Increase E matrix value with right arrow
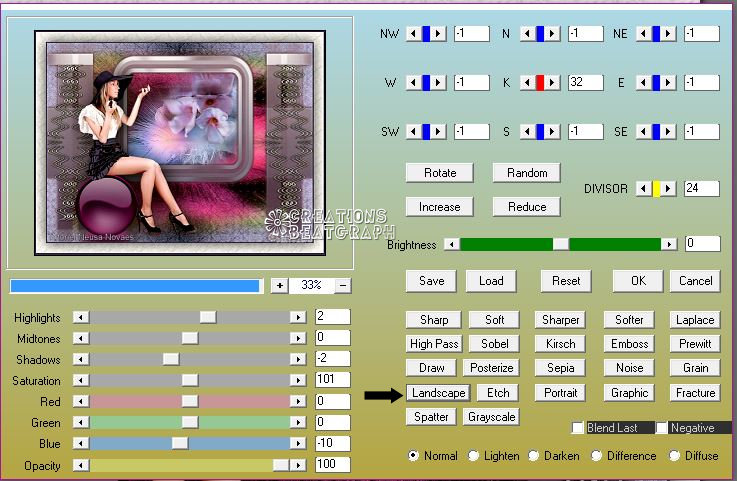Viewport: 737px width, 481px height. [668, 83]
